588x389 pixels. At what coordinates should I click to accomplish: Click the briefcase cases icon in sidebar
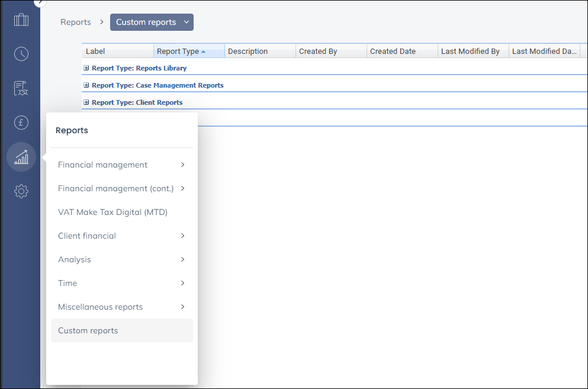[21, 20]
